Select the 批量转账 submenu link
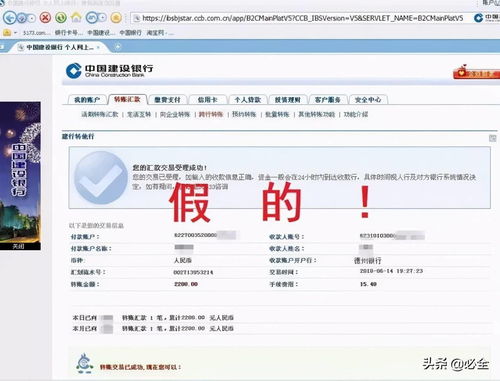The width and height of the screenshot is (500, 381). click(277, 114)
